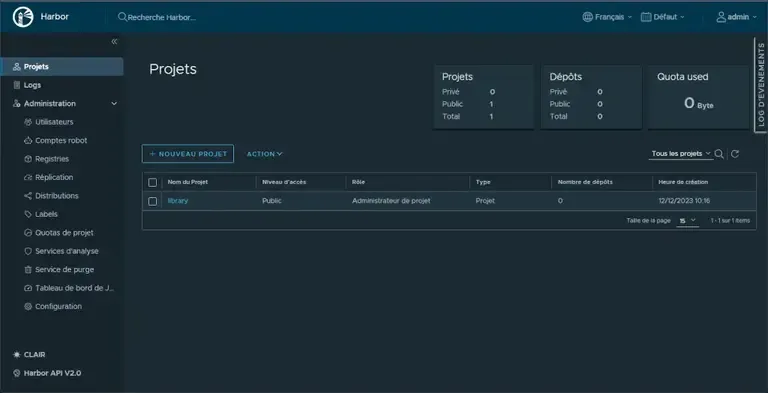
Task: Check the library project row checkbox
Action: pos(152,201)
